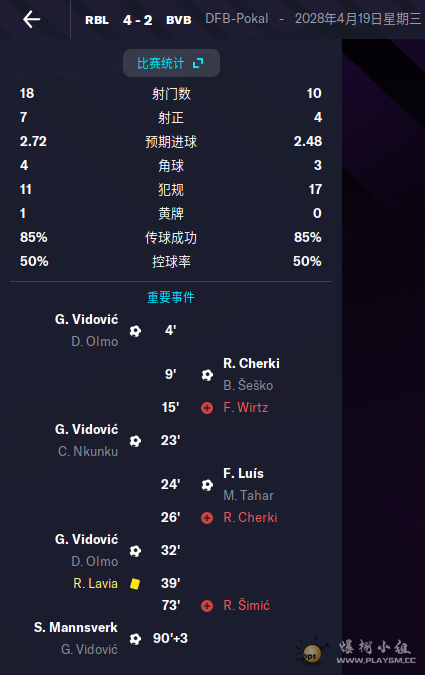This screenshot has width=425, height=675.
Task: Click goal ball icon at 4 minutes
Action: (x=135, y=331)
